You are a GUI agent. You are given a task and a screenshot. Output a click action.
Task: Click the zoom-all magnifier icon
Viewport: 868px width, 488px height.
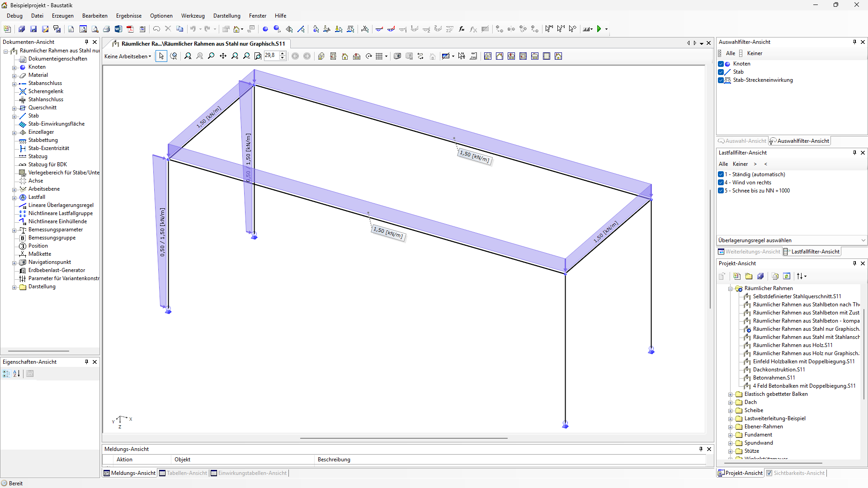(x=188, y=56)
